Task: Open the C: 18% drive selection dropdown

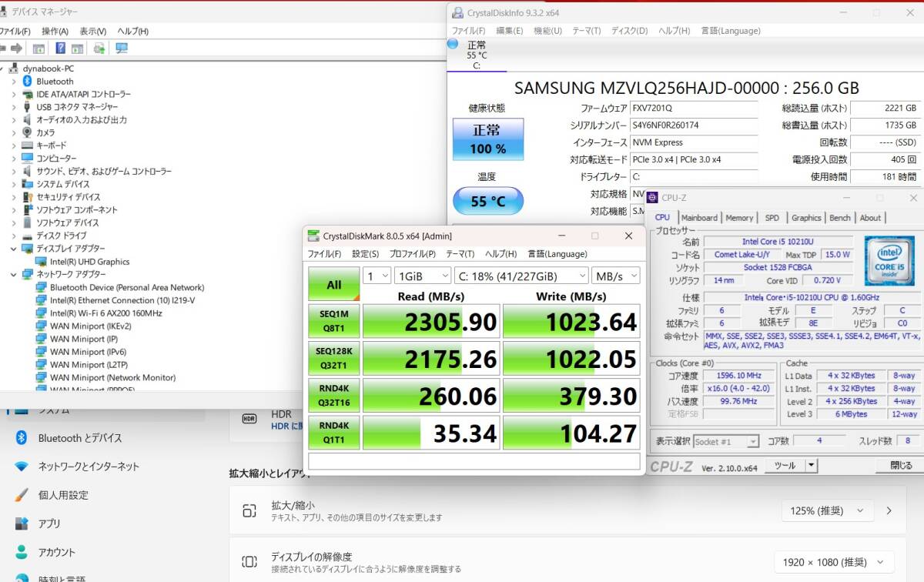Action: click(521, 276)
